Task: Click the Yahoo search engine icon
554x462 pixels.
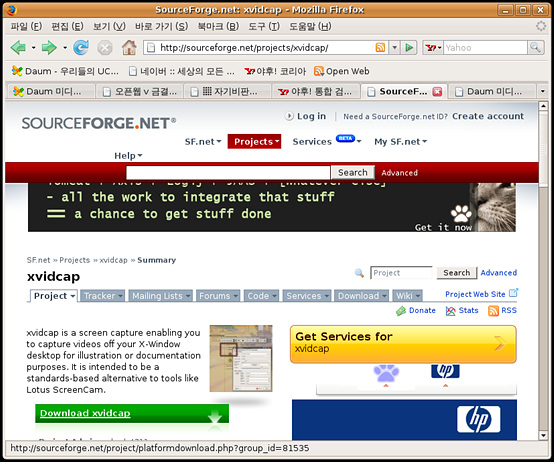Action: [x=431, y=47]
